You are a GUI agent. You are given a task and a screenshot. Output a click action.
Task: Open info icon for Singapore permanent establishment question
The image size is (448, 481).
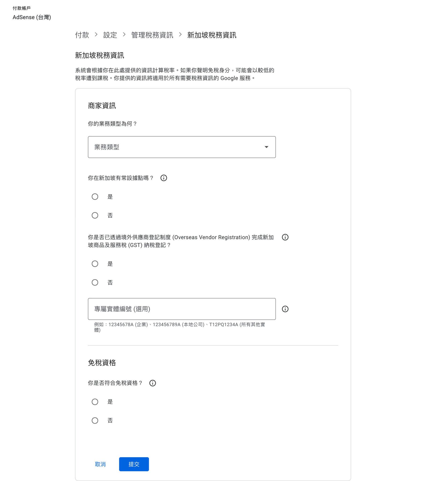pyautogui.click(x=163, y=178)
